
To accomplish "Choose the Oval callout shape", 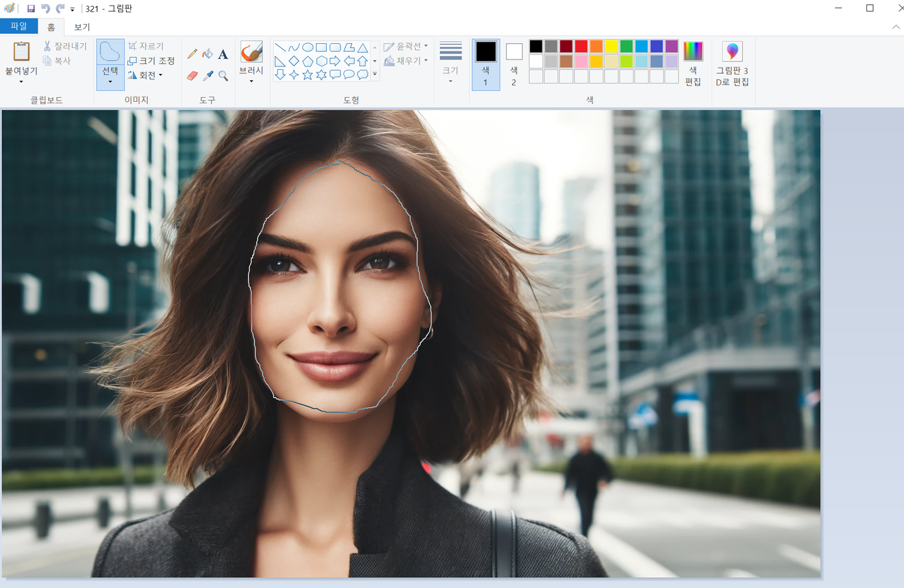I will 349,75.
